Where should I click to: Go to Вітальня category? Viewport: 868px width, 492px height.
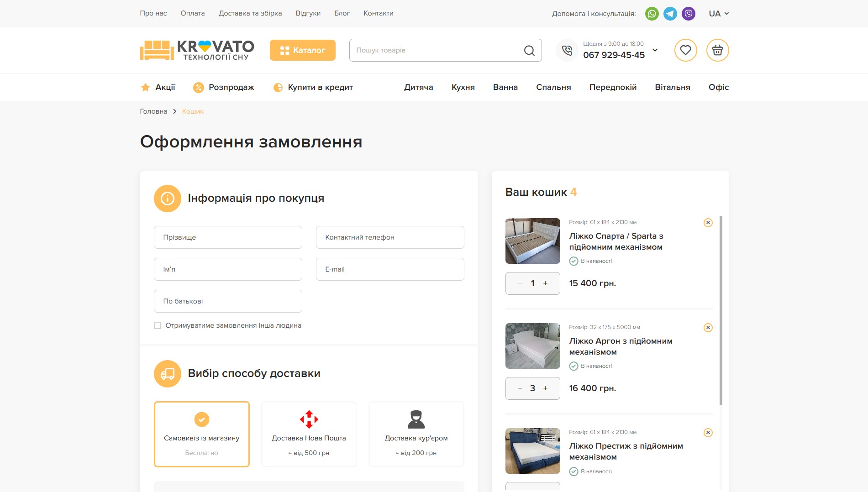click(x=672, y=87)
